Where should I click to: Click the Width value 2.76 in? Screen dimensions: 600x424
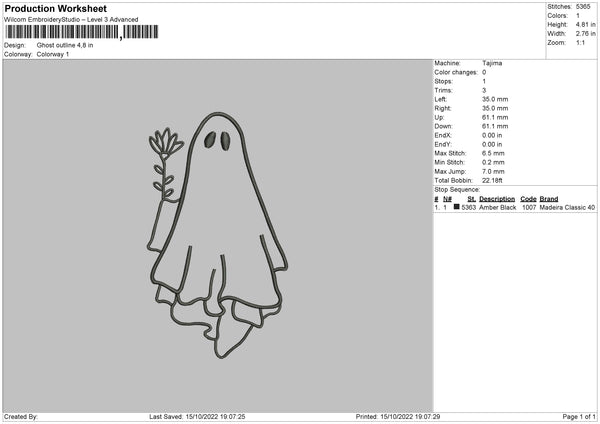point(586,34)
